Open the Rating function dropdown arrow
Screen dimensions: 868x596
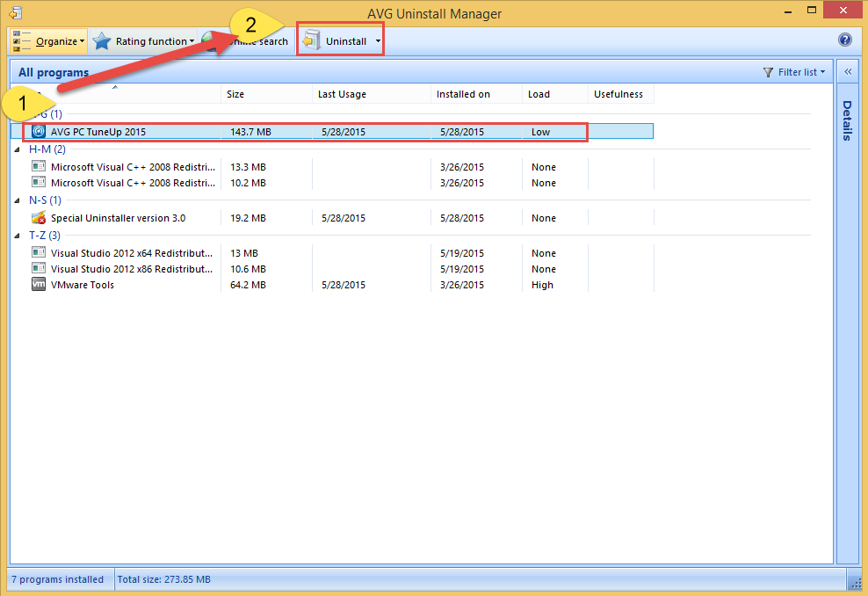click(x=192, y=41)
